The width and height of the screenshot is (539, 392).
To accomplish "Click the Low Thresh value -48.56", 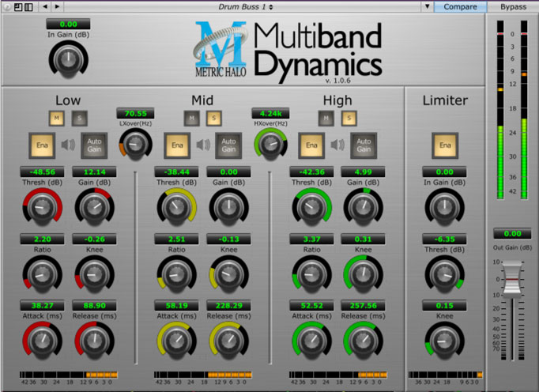I will click(x=42, y=172).
